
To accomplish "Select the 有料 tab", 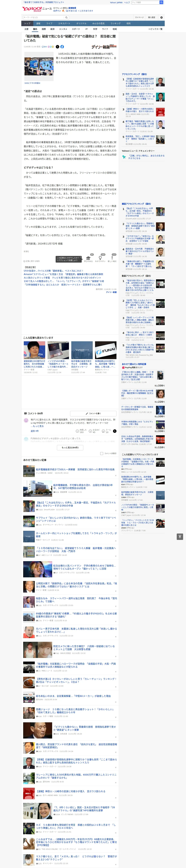I will click(x=129, y=23).
